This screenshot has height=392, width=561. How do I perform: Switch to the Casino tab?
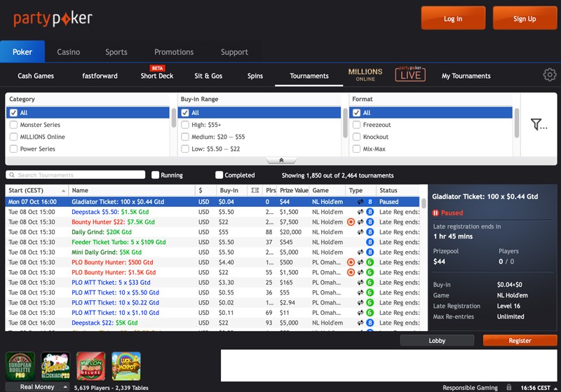point(68,52)
